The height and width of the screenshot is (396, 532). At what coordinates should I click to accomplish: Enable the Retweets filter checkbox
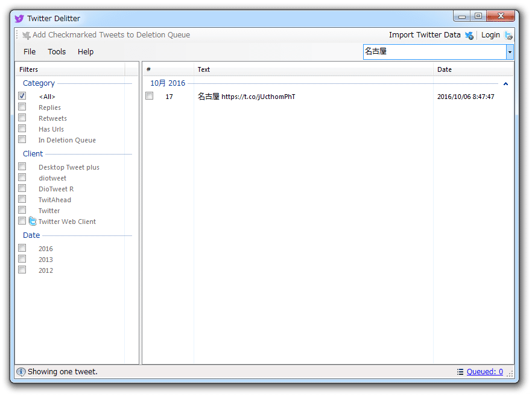pos(22,118)
